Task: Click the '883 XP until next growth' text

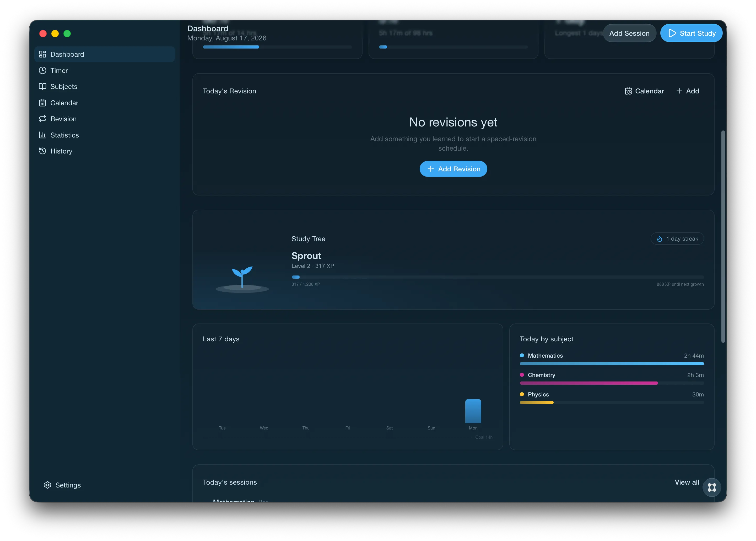Action: (x=680, y=284)
